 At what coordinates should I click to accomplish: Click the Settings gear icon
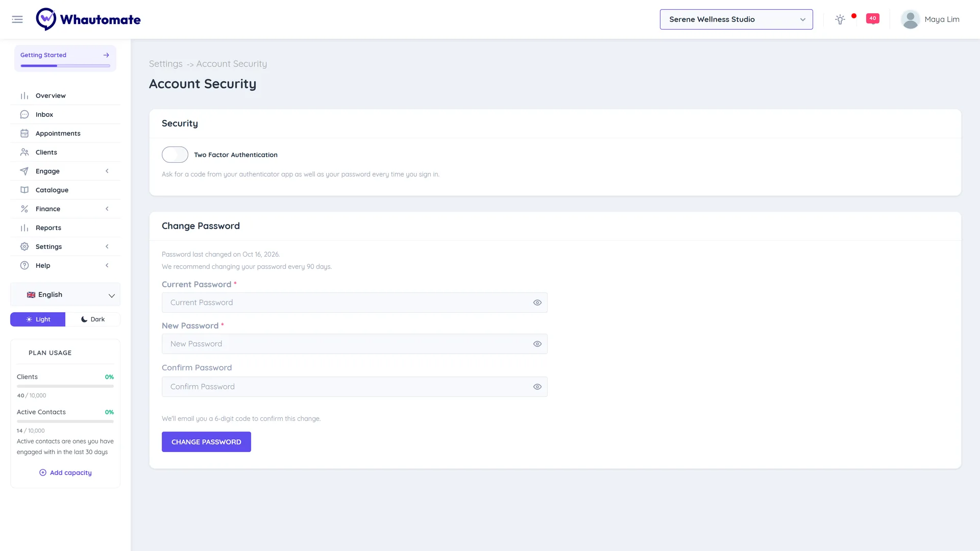click(x=24, y=247)
